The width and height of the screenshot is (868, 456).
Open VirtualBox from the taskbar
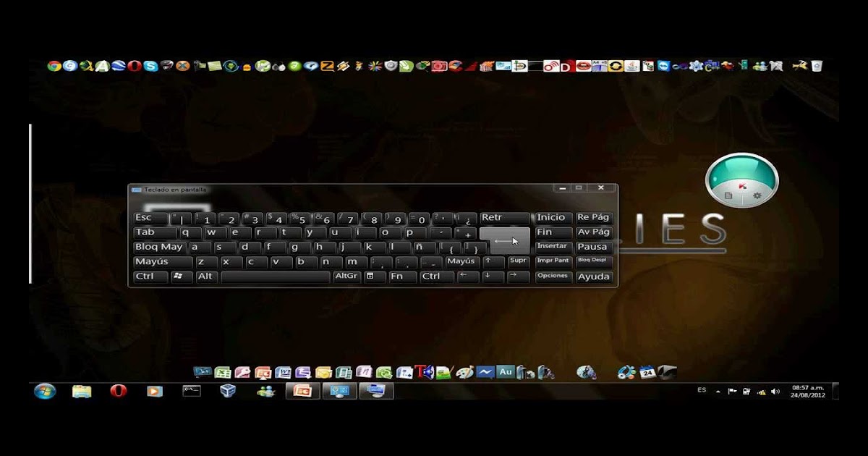[x=228, y=391]
